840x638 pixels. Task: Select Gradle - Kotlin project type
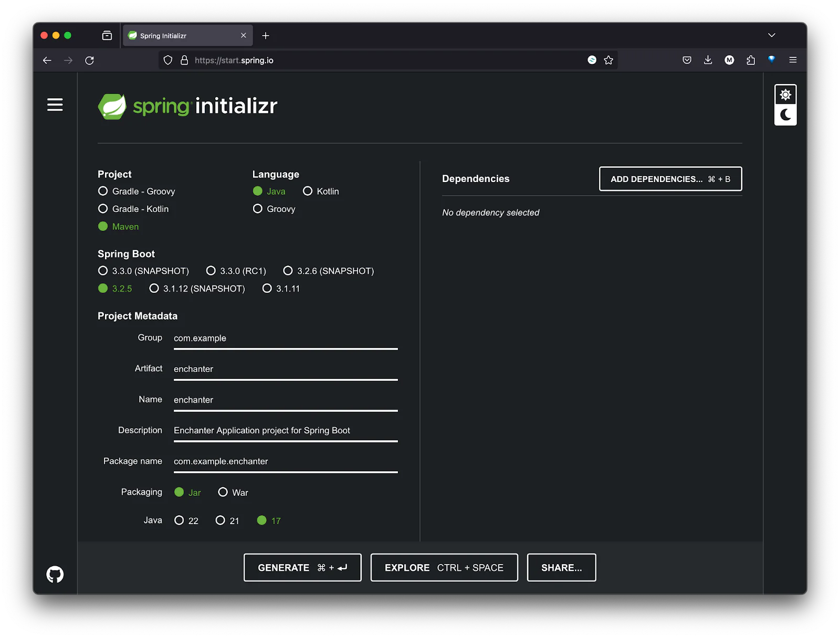coord(133,209)
